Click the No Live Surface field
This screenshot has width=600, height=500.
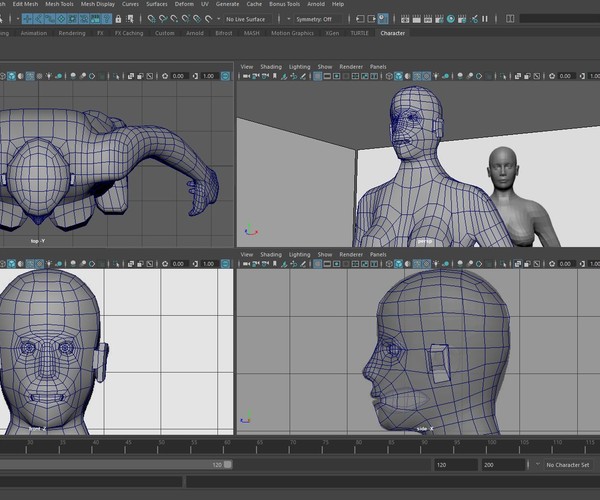(248, 18)
